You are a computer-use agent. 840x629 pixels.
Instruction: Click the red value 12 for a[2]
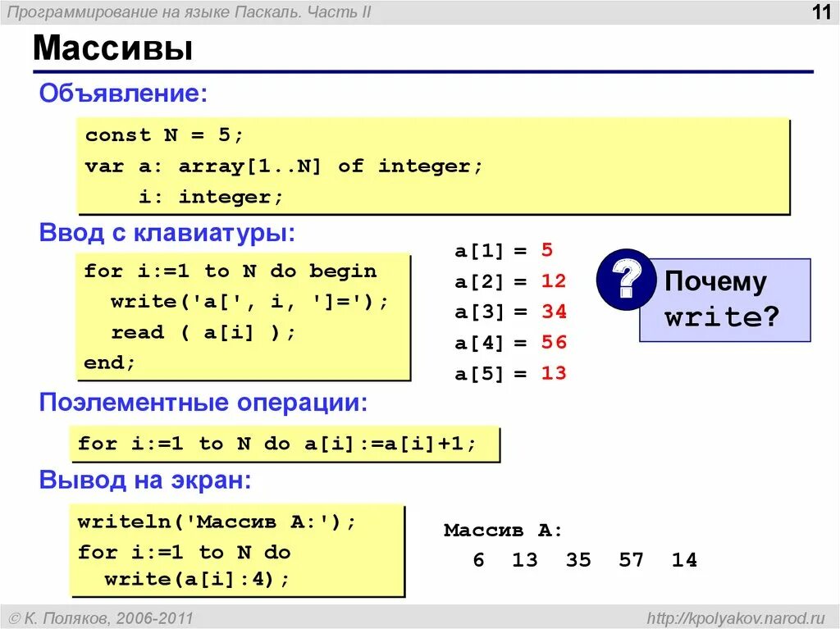click(554, 280)
